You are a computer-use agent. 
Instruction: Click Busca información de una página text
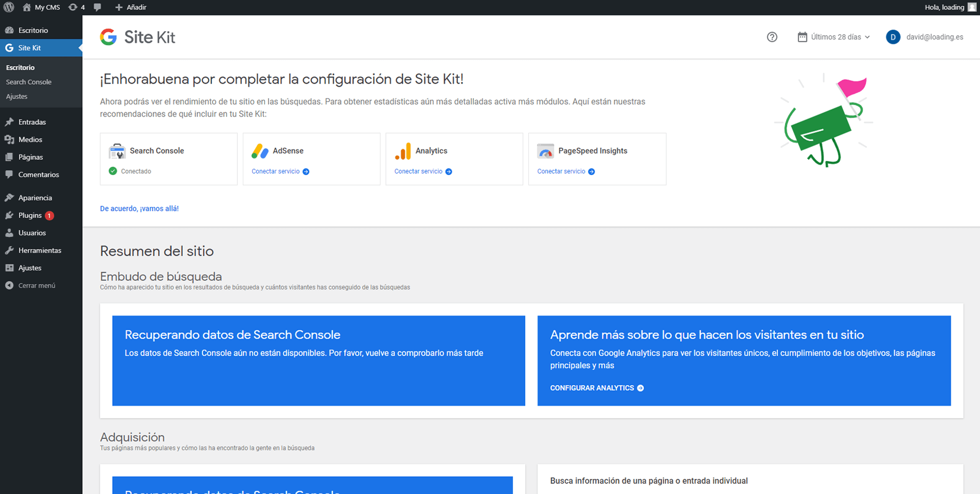click(649, 481)
